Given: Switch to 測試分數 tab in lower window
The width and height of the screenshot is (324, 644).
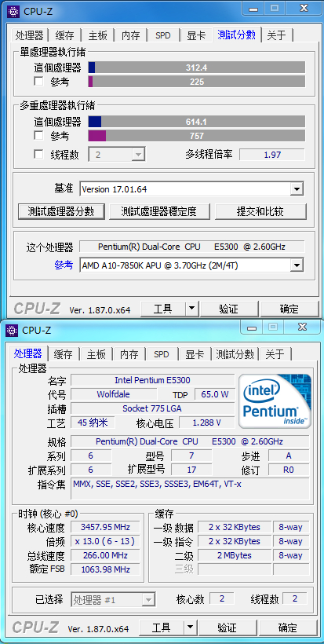Looking at the screenshot, I should 235,354.
